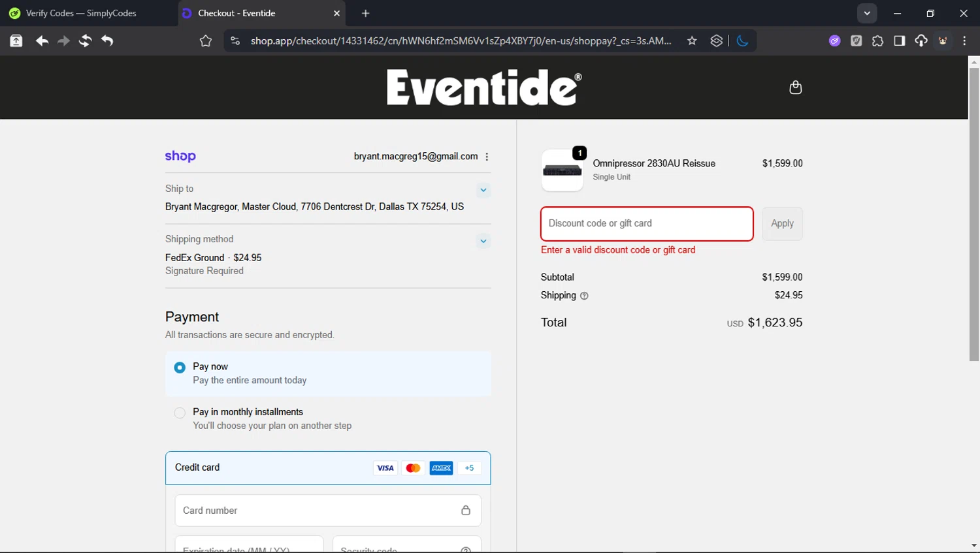Image resolution: width=980 pixels, height=553 pixels.
Task: Click the Visa card icon
Action: (385, 468)
